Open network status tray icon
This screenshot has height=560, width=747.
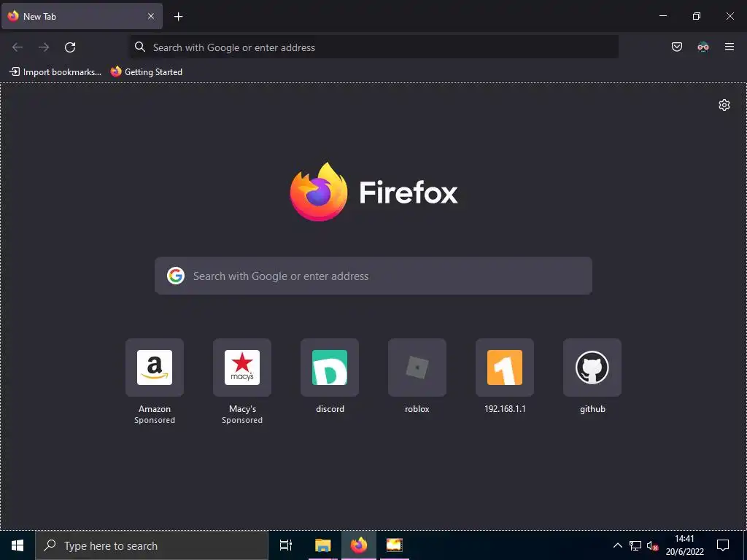point(635,545)
